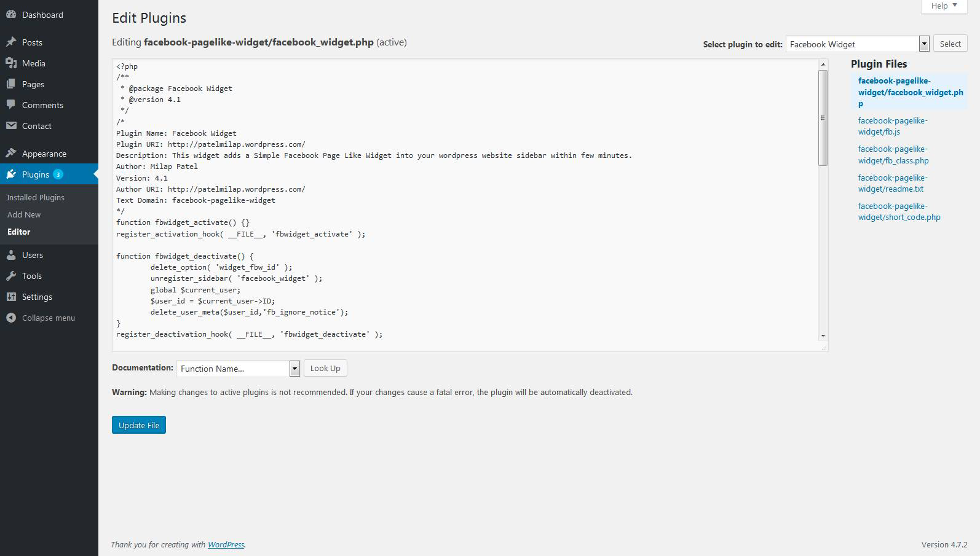
Task: Click the Pages icon in sidebar
Action: [11, 84]
